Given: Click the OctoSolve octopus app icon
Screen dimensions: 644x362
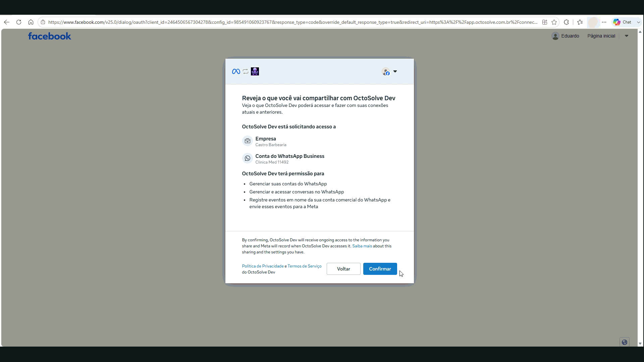Looking at the screenshot, I should (255, 71).
